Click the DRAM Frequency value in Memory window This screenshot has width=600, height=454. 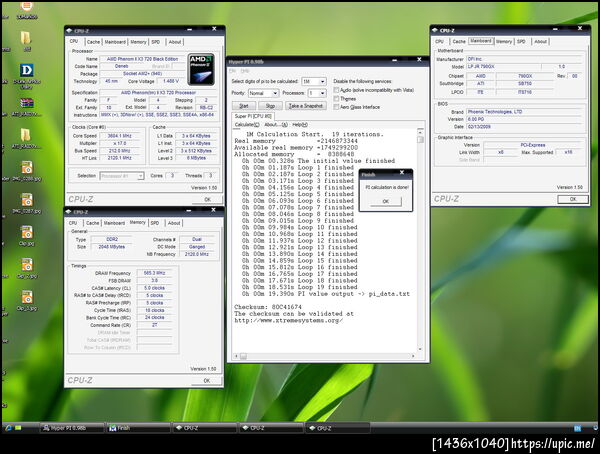tap(154, 273)
